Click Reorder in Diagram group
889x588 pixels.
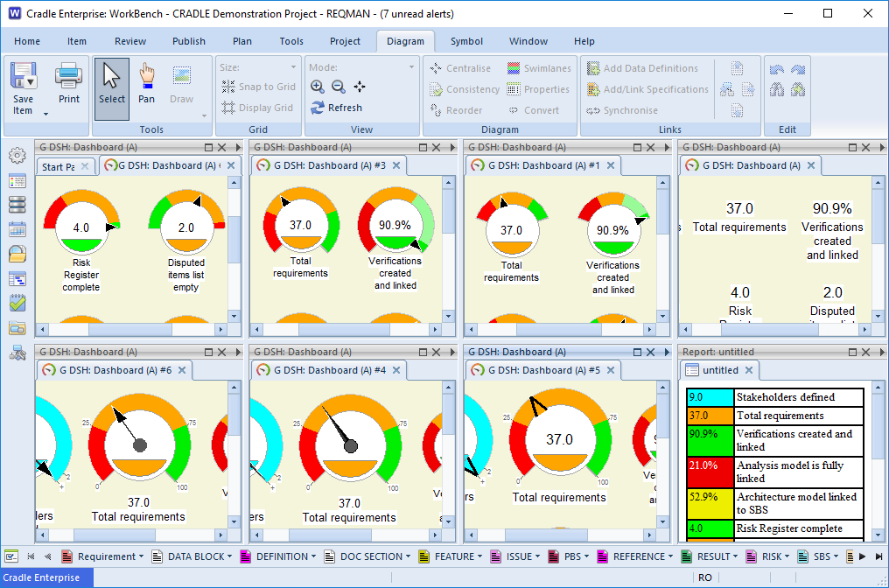coord(457,110)
